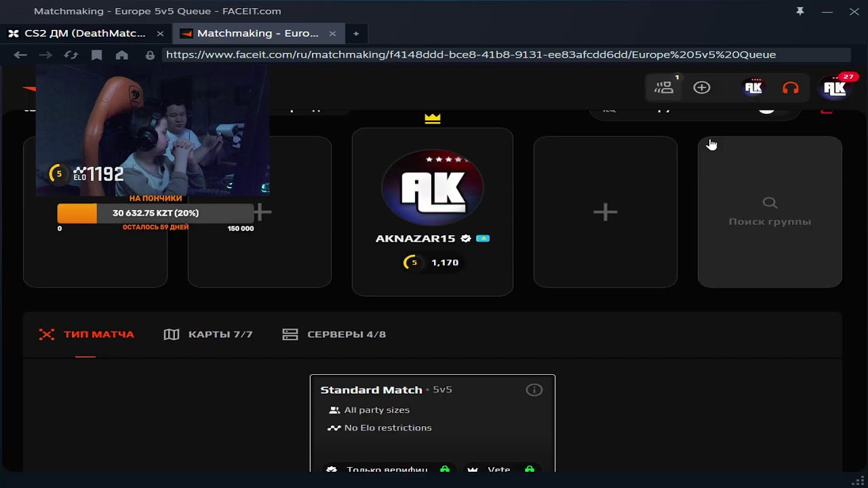
Task: Add player via empty slot left of AKNAZAR15
Action: point(260,212)
